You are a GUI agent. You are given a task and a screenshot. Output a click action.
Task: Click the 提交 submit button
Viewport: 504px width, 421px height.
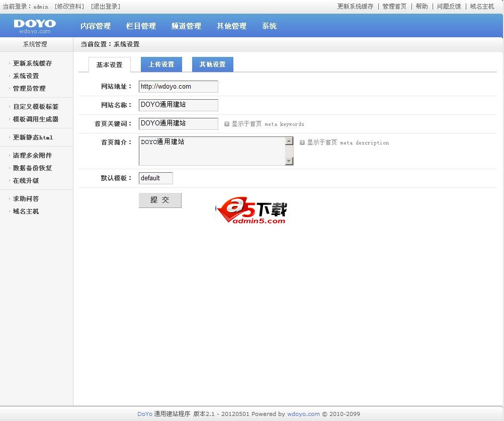coord(160,200)
